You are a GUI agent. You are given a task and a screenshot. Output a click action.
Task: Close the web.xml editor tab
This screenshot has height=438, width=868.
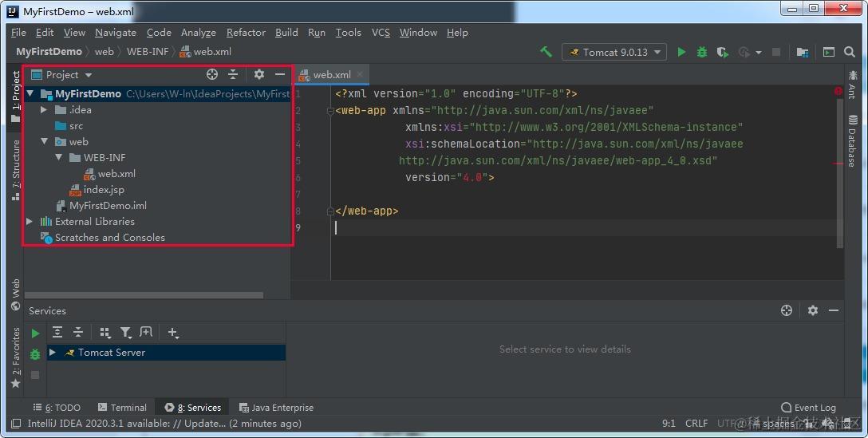tap(360, 74)
